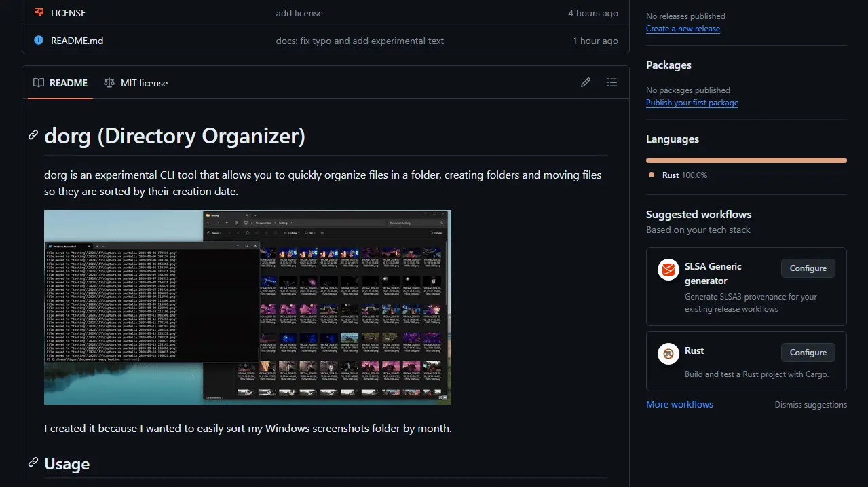Open the dorg demo screenshot image
This screenshot has width=868, height=487.
coord(248,307)
